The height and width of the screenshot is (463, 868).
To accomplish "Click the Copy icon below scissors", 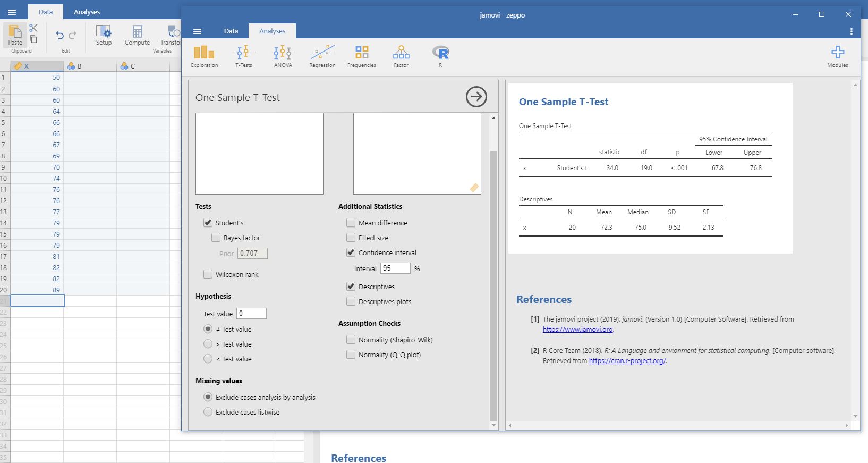I will click(x=33, y=39).
